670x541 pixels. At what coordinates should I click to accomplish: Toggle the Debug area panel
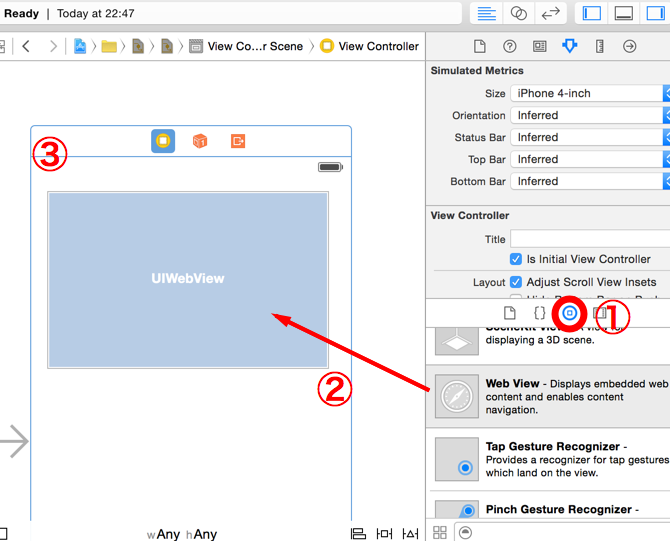pyautogui.click(x=624, y=14)
